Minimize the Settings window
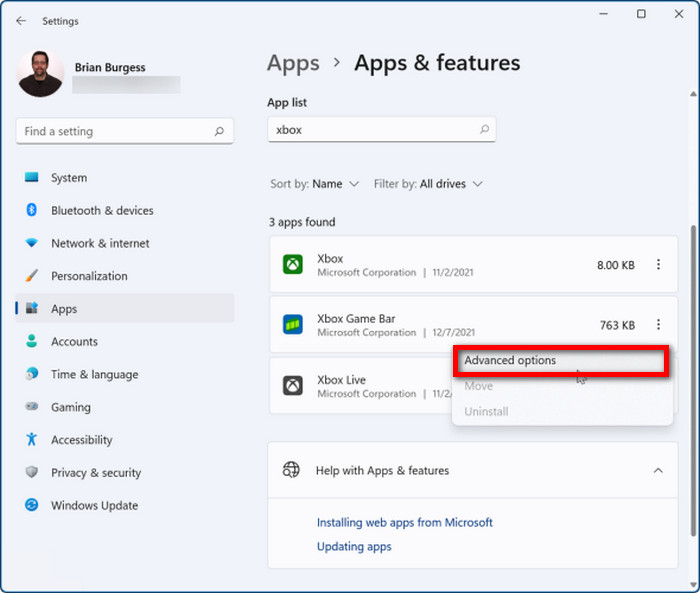The image size is (700, 593). pos(604,14)
